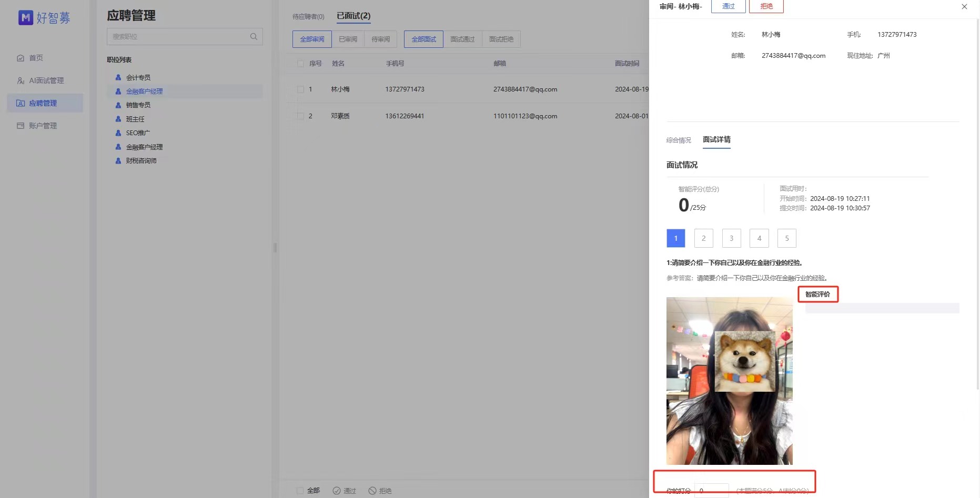Go to interview question 3
The width and height of the screenshot is (980, 498).
click(732, 238)
